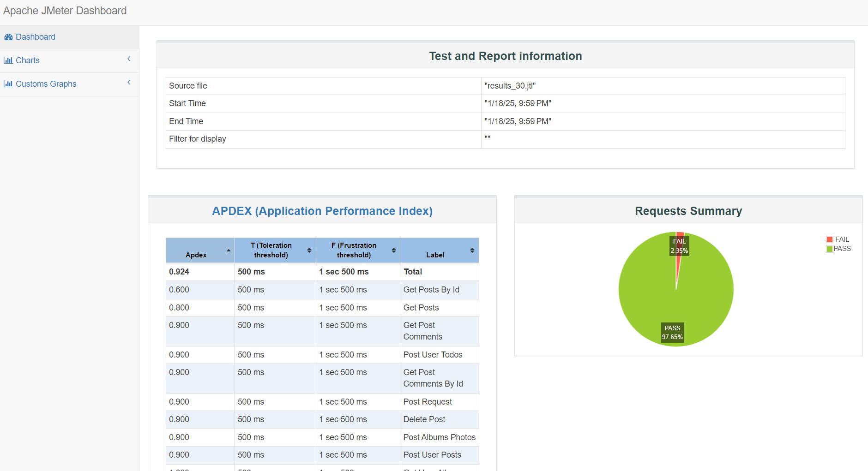
Task: Toggle ascending sort on the Apdex header
Action: 228,250
